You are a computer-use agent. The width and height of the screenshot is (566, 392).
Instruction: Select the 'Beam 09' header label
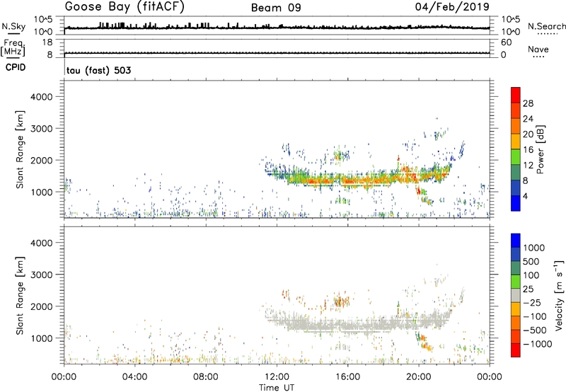[276, 8]
